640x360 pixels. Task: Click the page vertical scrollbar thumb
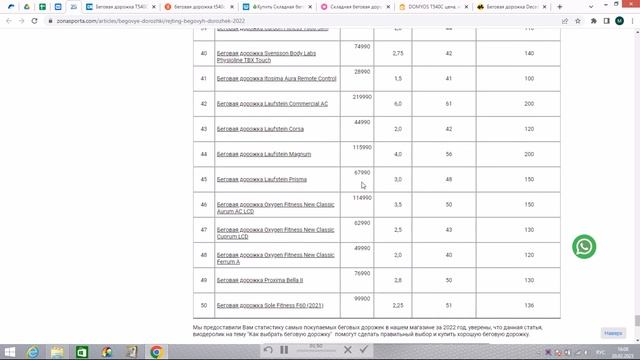pos(637,321)
